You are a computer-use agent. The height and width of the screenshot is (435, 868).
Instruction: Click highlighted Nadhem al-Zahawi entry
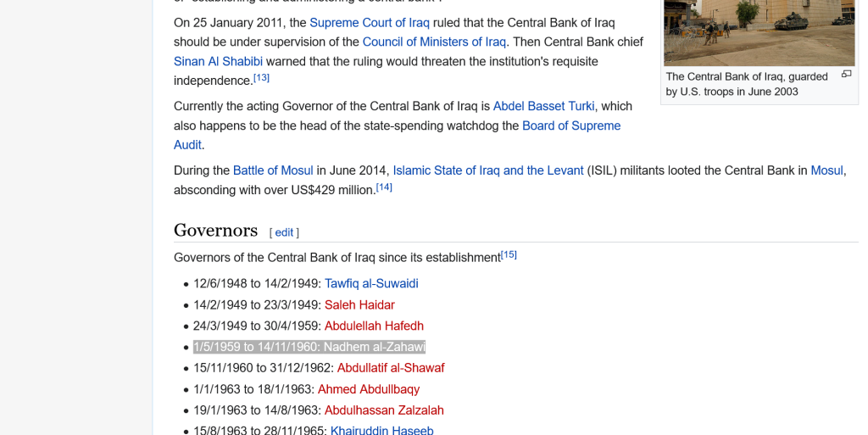tap(309, 347)
